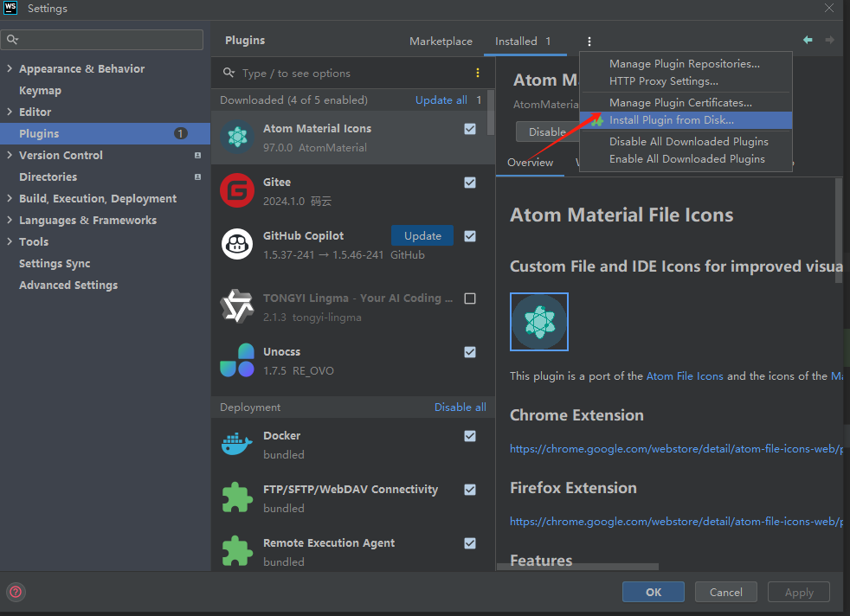The height and width of the screenshot is (616, 850).
Task: Switch to the Marketplace tab
Action: point(441,42)
